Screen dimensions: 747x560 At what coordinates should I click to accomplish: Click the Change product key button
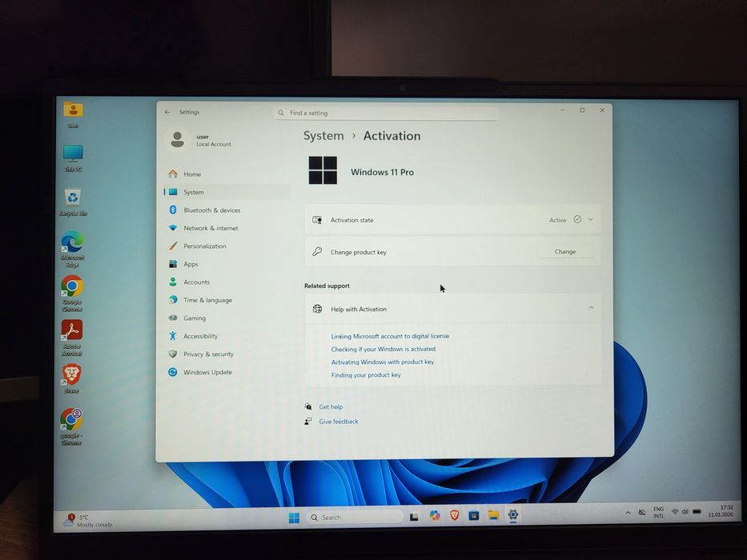[565, 251]
